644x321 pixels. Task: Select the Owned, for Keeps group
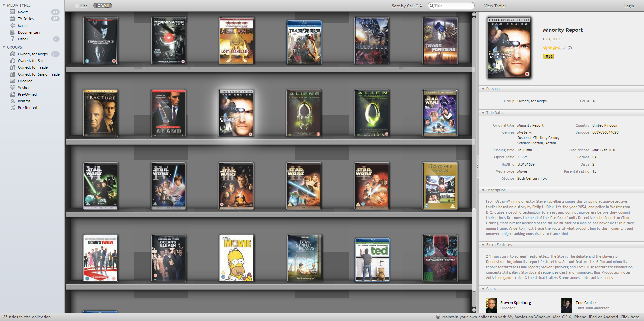pyautogui.click(x=32, y=54)
